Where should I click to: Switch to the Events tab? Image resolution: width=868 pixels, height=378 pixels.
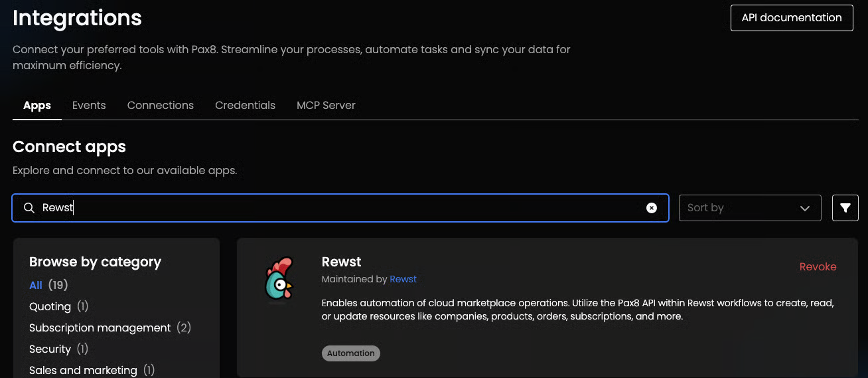89,105
